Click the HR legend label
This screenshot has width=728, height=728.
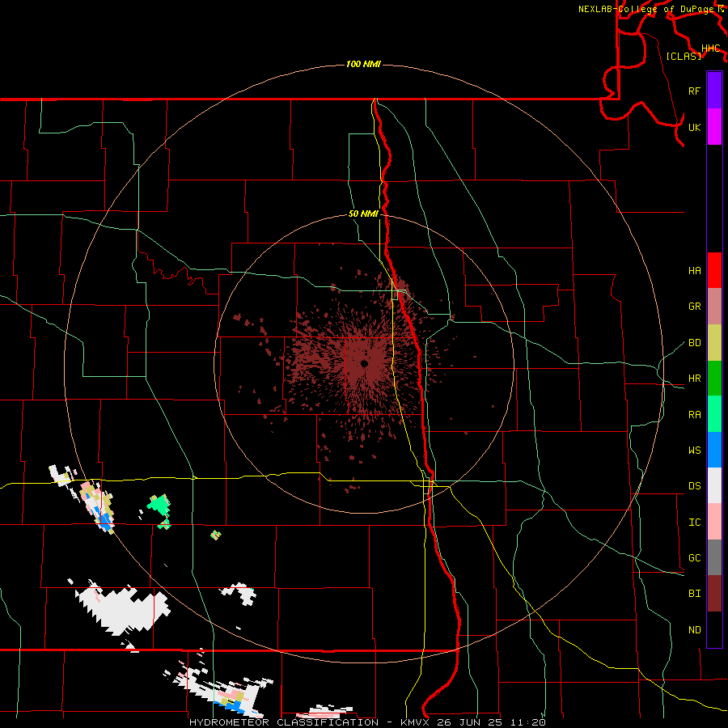click(x=694, y=379)
